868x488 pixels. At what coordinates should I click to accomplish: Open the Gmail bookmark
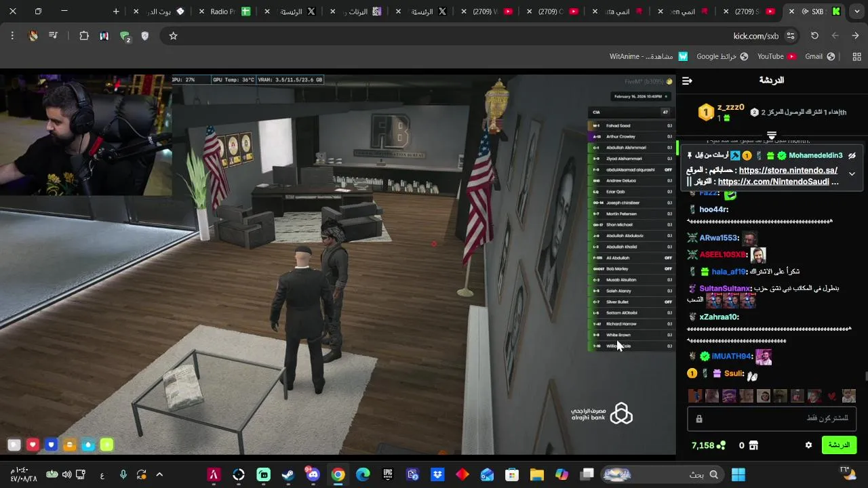820,56
